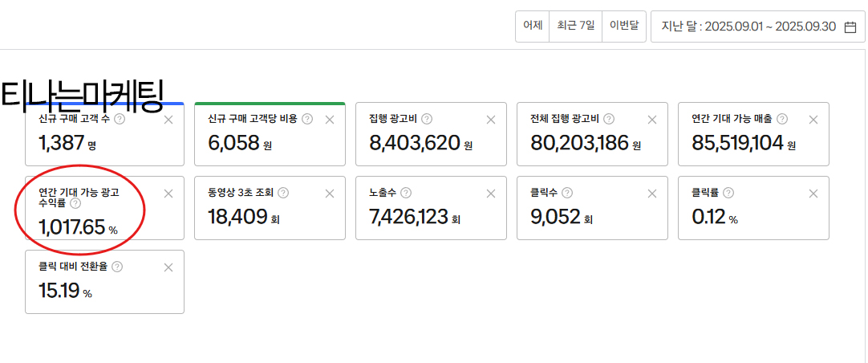Click help icon beside 집행 광고비
Viewport: 868px width, 363px height.
(x=427, y=119)
